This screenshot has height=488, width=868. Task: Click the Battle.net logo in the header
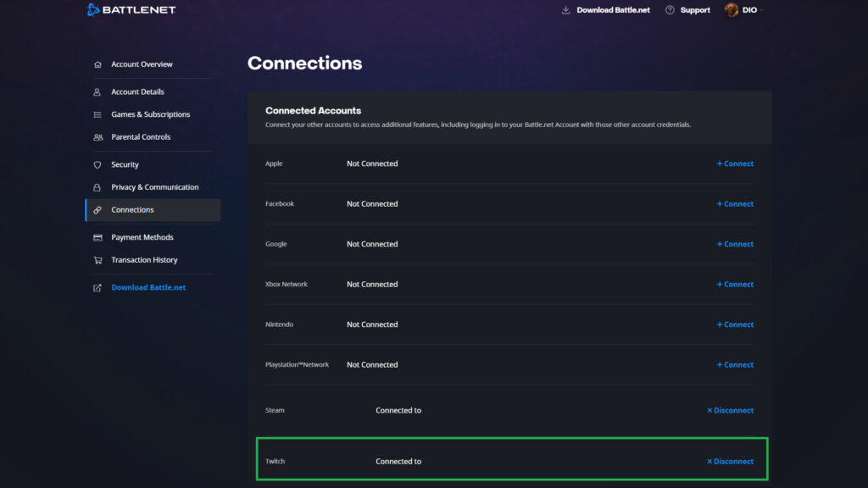pyautogui.click(x=131, y=9)
